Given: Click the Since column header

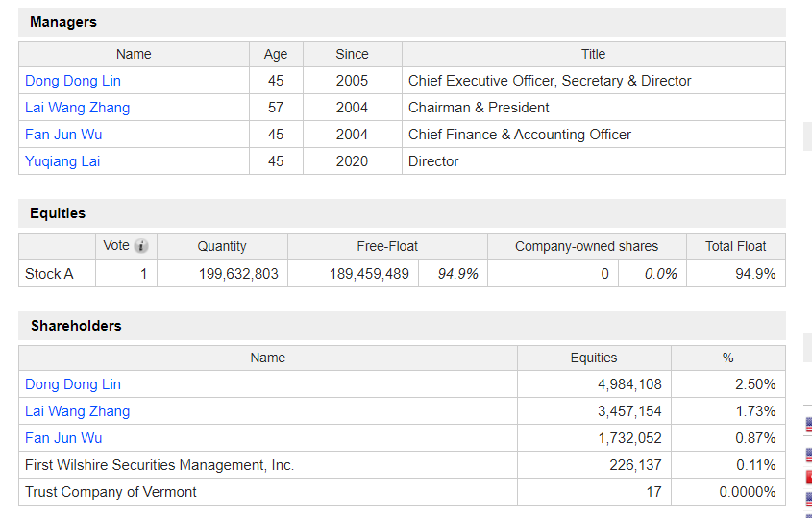Looking at the screenshot, I should tap(352, 54).
